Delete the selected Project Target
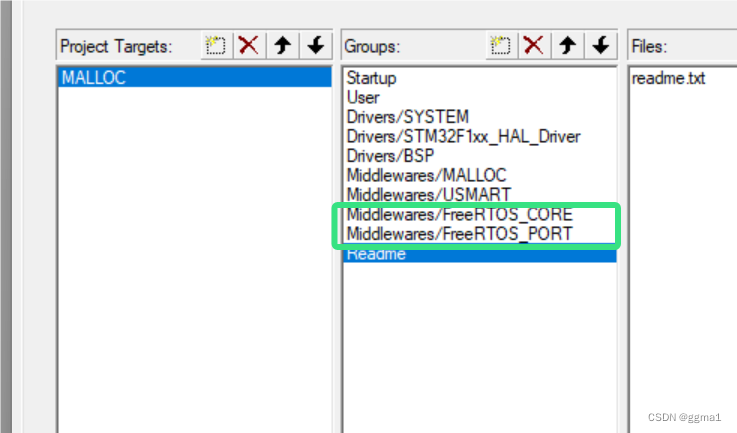The height and width of the screenshot is (433, 737). (249, 46)
